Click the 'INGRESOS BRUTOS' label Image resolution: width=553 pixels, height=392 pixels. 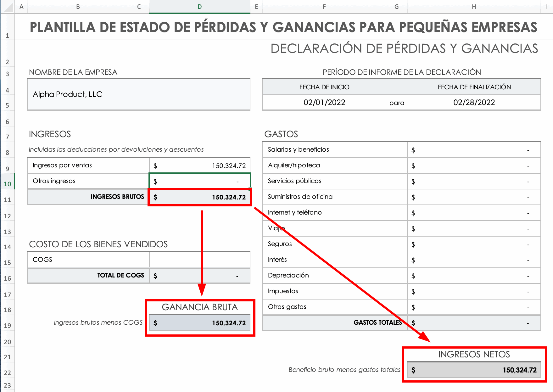click(x=117, y=197)
